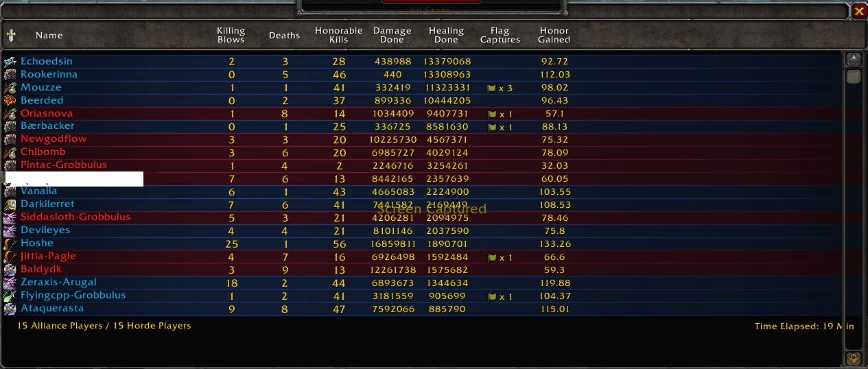Select player name Baldydk
The width and height of the screenshot is (868, 369).
pyautogui.click(x=40, y=269)
